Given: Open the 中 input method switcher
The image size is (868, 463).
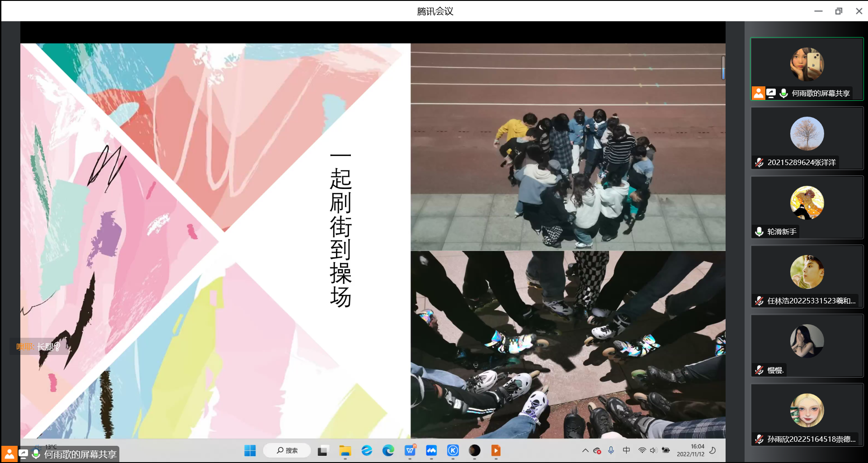Looking at the screenshot, I should pyautogui.click(x=626, y=450).
